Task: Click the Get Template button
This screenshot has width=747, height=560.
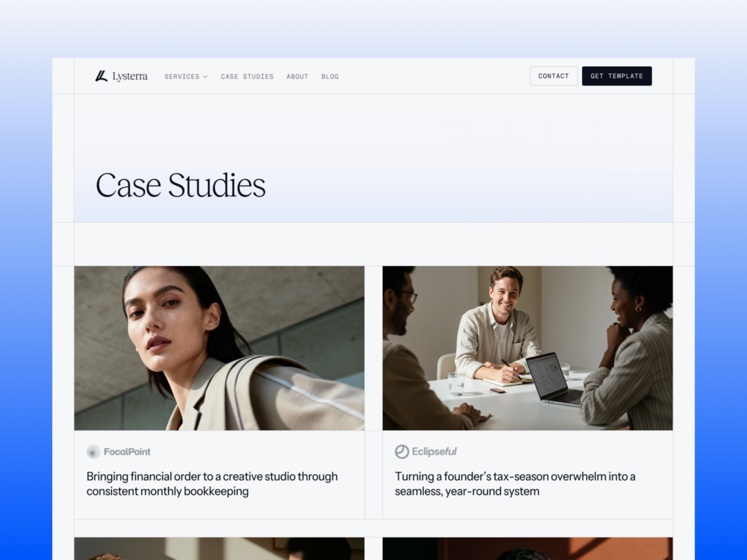Action: (616, 76)
